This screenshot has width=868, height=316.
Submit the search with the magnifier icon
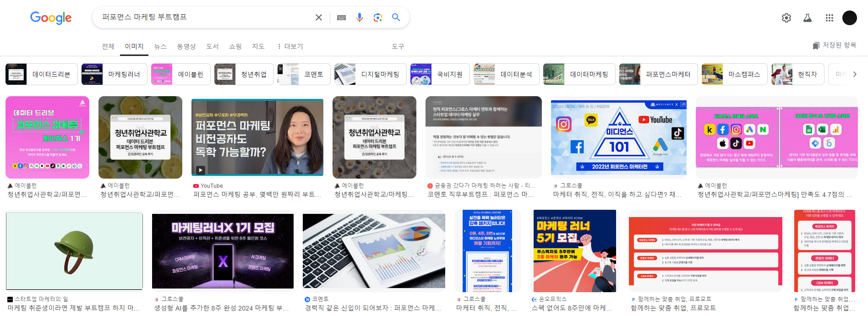pyautogui.click(x=396, y=17)
